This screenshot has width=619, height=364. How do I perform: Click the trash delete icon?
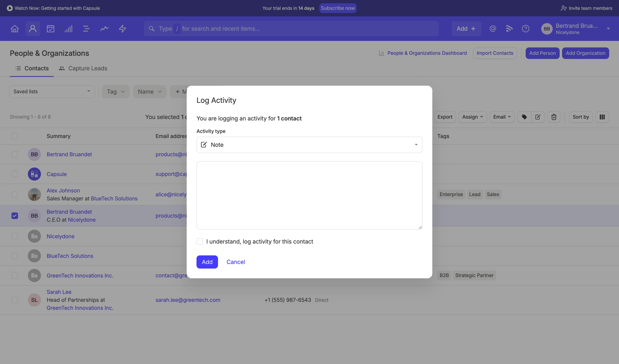tap(554, 117)
